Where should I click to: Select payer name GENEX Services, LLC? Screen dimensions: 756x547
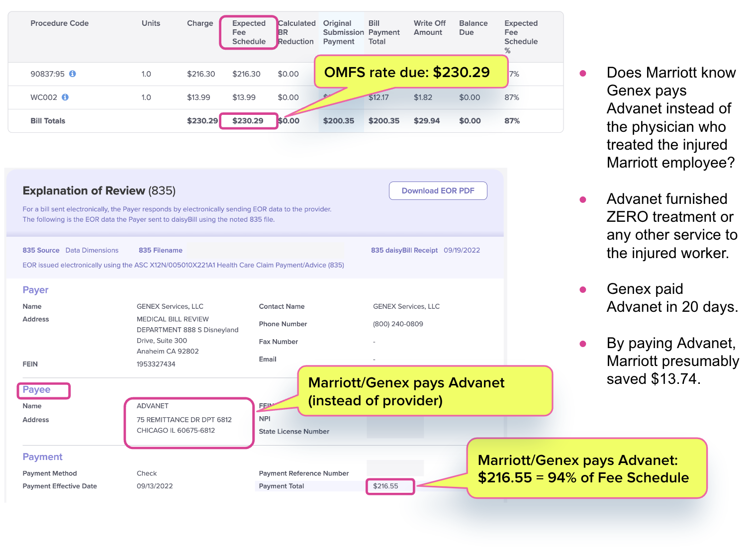[x=170, y=306]
